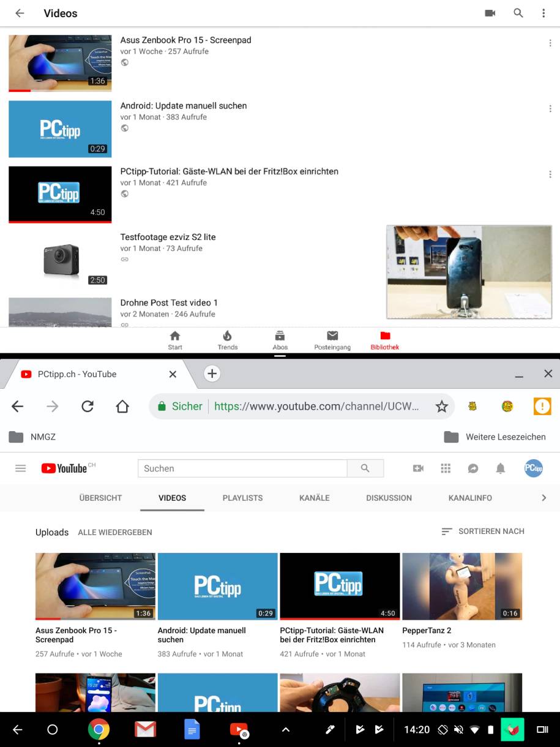Tap the camera record icon in the YouTube app

tap(490, 13)
